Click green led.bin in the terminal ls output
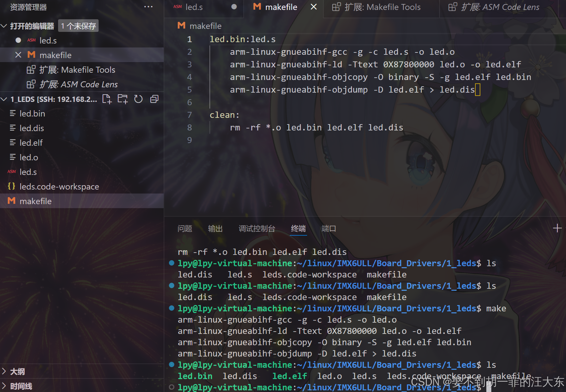Image resolution: width=566 pixels, height=392 pixels. pos(195,376)
